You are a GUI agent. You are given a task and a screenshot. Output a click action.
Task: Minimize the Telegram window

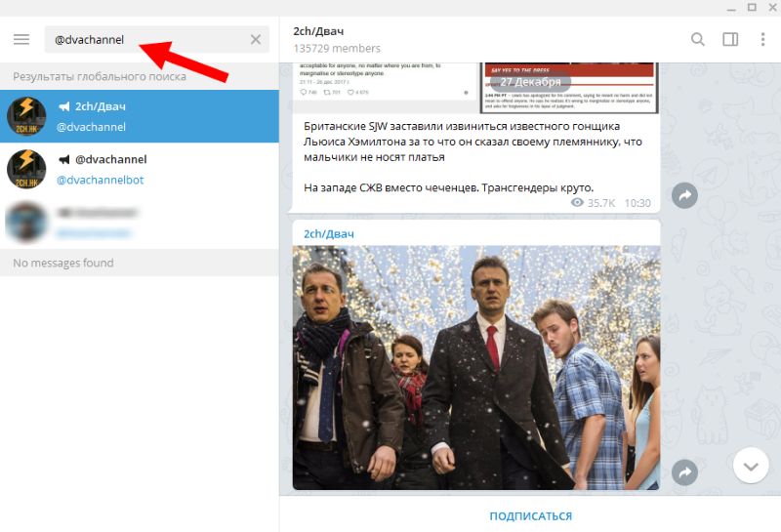pos(731,8)
